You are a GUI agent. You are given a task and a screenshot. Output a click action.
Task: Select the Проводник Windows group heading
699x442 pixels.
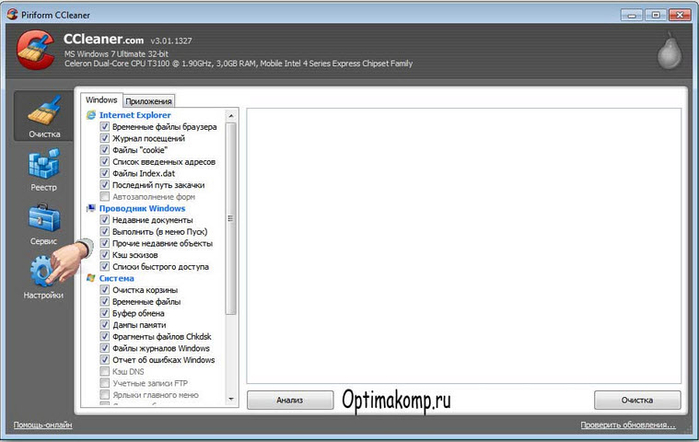click(x=142, y=208)
